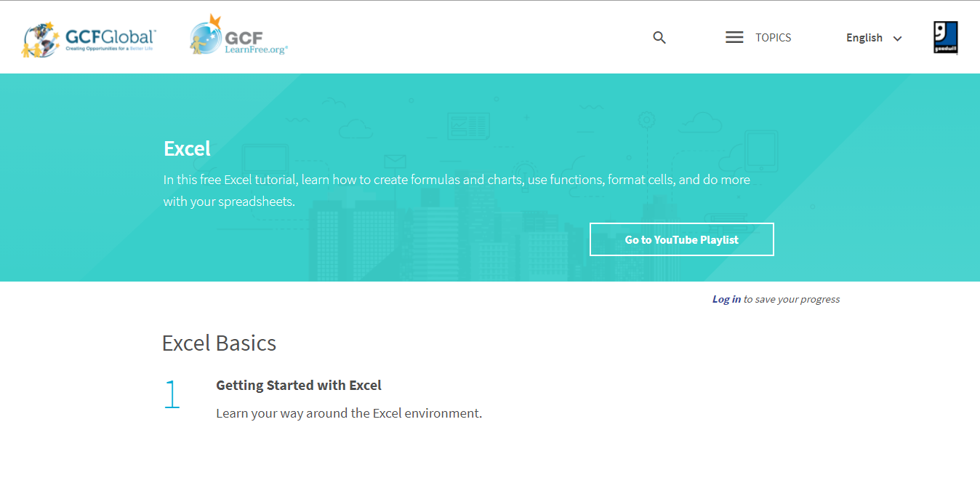The width and height of the screenshot is (980, 478).
Task: Click the chevron arrow beside English
Action: (898, 39)
